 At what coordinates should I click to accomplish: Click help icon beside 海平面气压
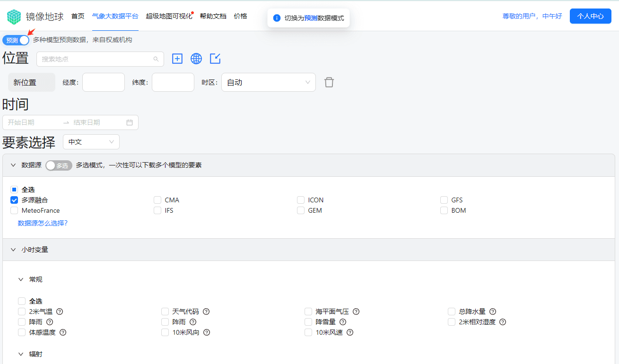tap(356, 312)
